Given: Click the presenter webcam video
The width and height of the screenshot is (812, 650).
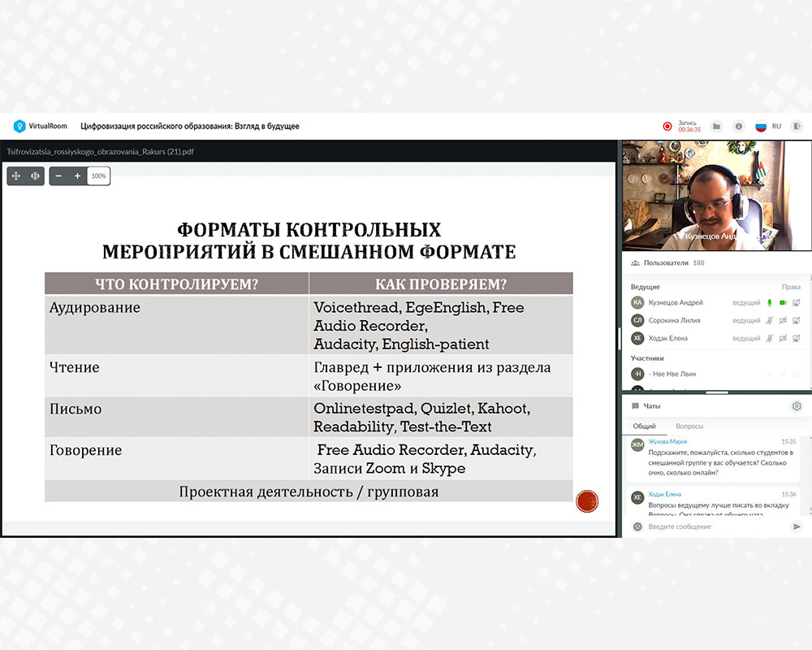Looking at the screenshot, I should (717, 196).
